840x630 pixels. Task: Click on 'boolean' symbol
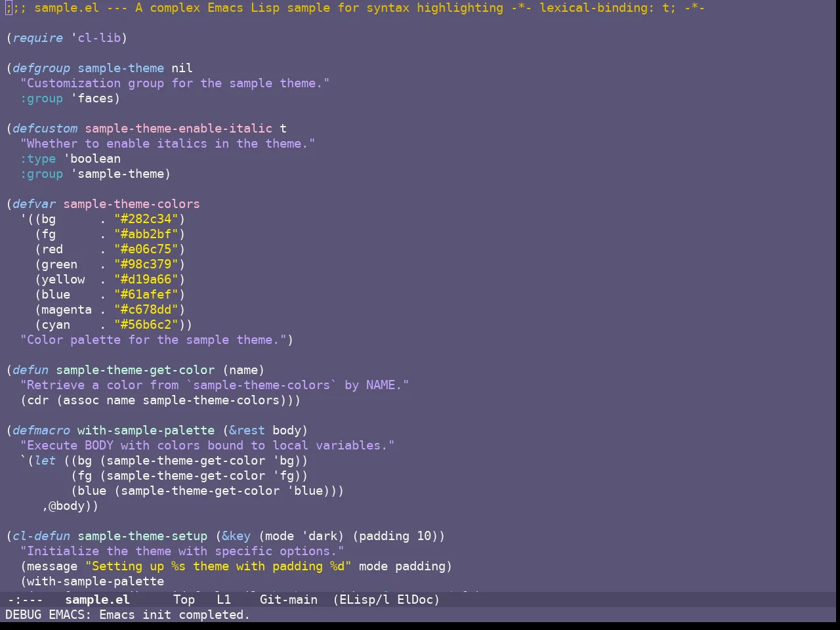click(x=95, y=159)
